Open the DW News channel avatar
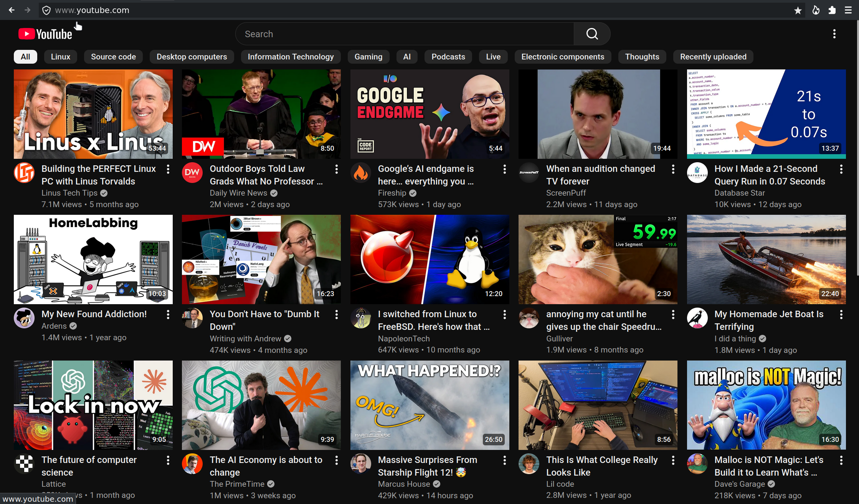 pyautogui.click(x=192, y=173)
